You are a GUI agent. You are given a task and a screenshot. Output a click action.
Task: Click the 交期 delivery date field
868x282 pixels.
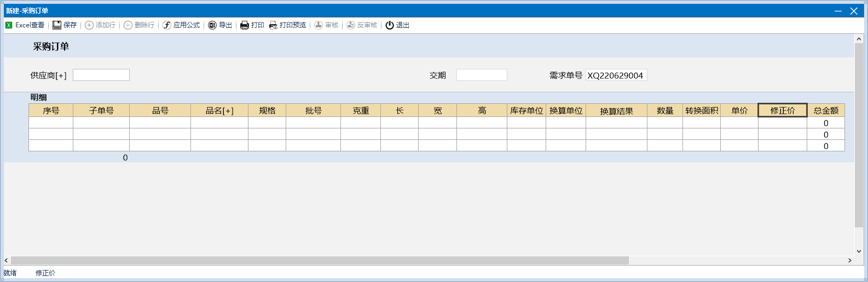482,75
